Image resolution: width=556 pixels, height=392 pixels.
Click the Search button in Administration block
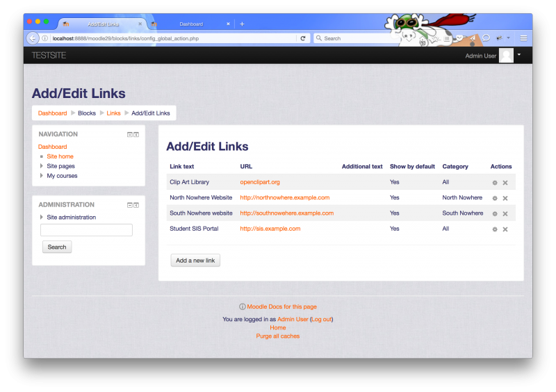(x=57, y=247)
